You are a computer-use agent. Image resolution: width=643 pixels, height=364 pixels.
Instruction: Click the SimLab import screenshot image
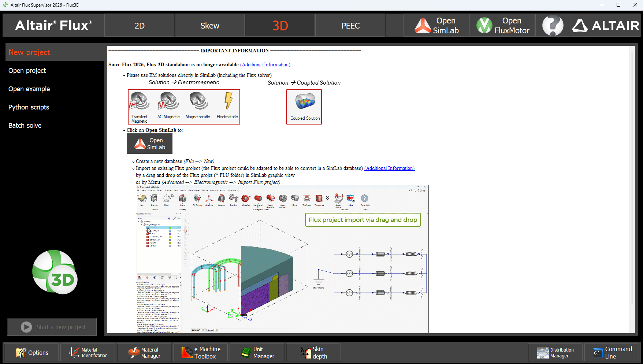pos(282,259)
